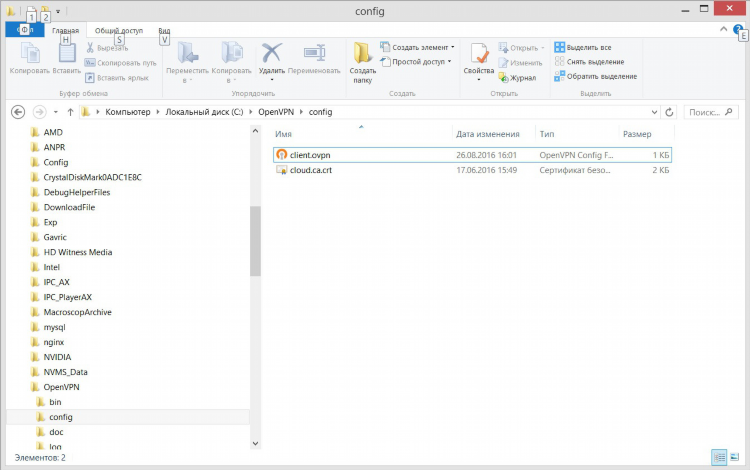Screen dimensions: 750x470
Task: Collapse the ribbon with the chevron
Action: pos(724,29)
